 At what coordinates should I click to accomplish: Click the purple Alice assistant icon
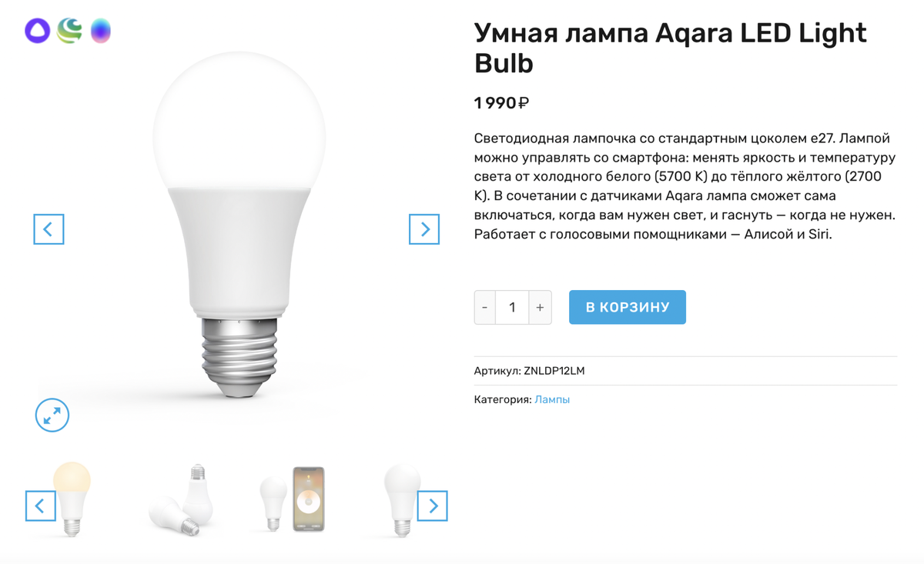[37, 31]
